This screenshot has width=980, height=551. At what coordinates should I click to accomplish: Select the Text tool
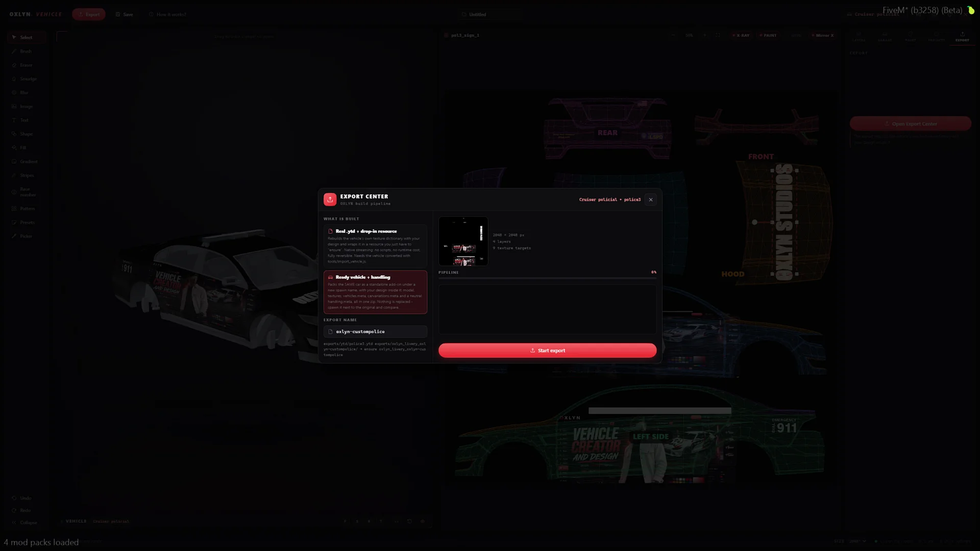click(27, 120)
